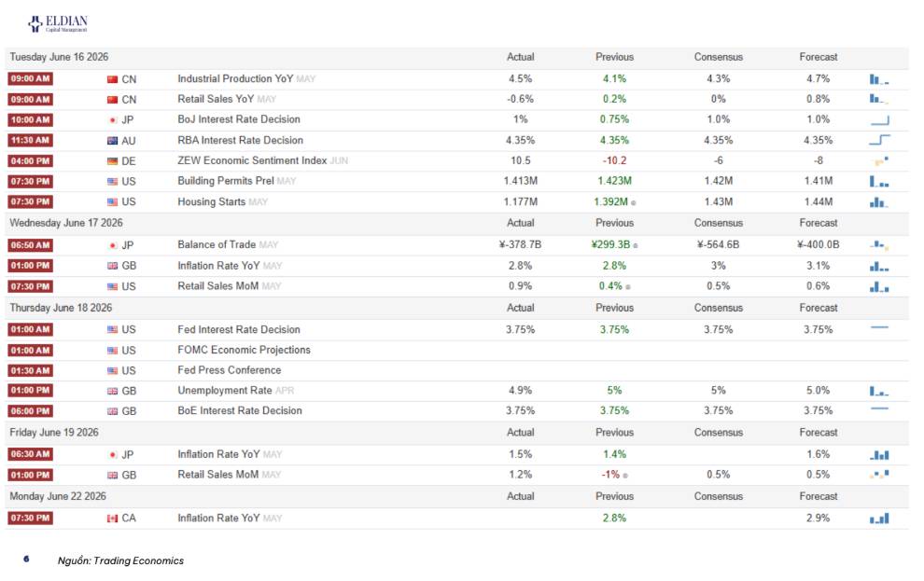924x581 pixels.
Task: Click the 04:00 PM time badge
Action: click(x=30, y=160)
